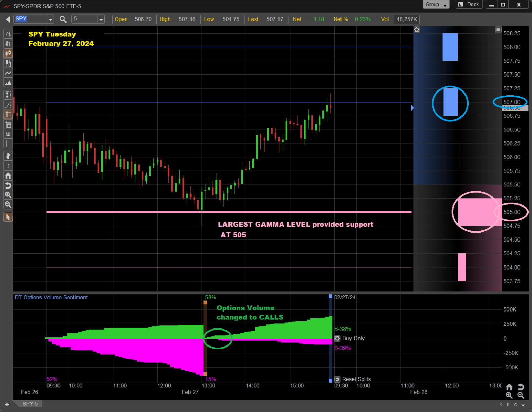Click the left toolbar zoom in icon
This screenshot has height=412, width=532.
point(8,195)
